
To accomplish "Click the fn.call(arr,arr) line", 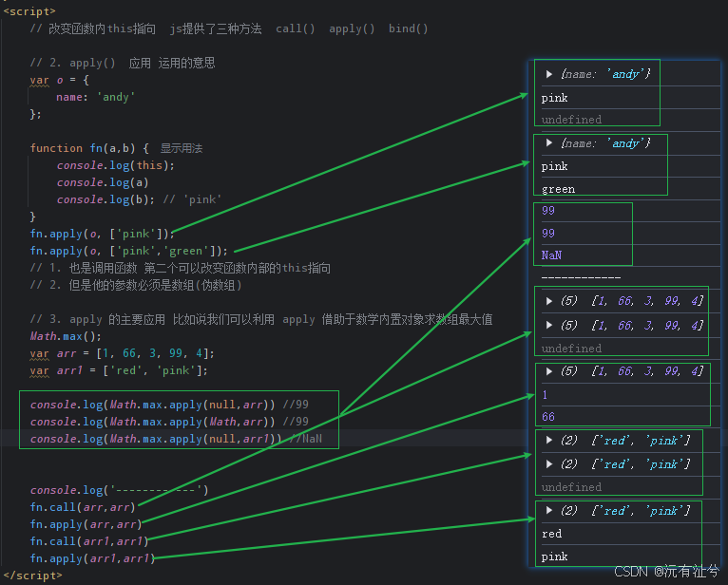I will pyautogui.click(x=83, y=507).
